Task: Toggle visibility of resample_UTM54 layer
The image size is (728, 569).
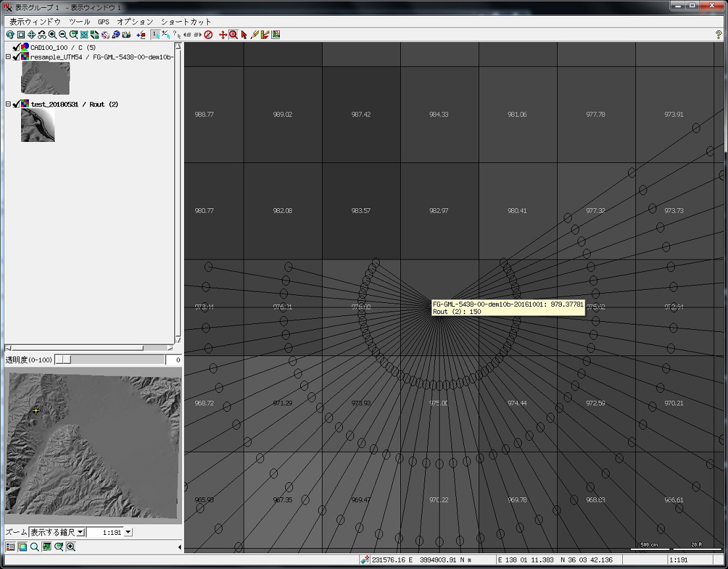Action: [16, 57]
